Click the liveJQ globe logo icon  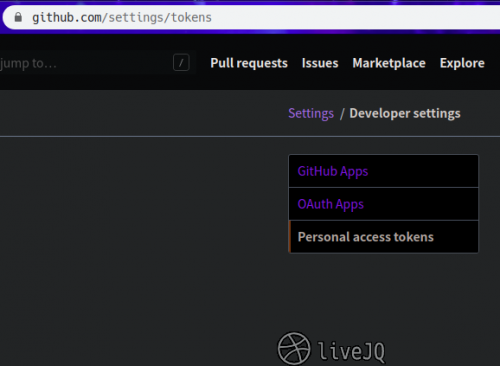294,349
